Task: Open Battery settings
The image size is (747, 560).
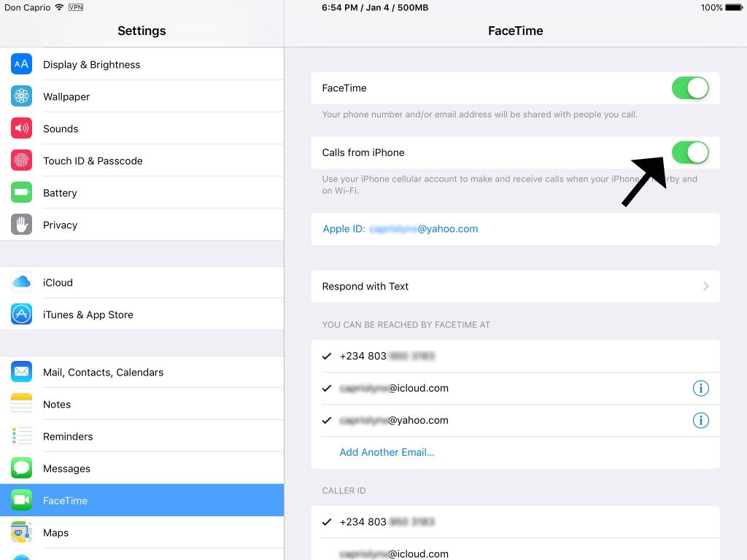Action: [x=142, y=192]
